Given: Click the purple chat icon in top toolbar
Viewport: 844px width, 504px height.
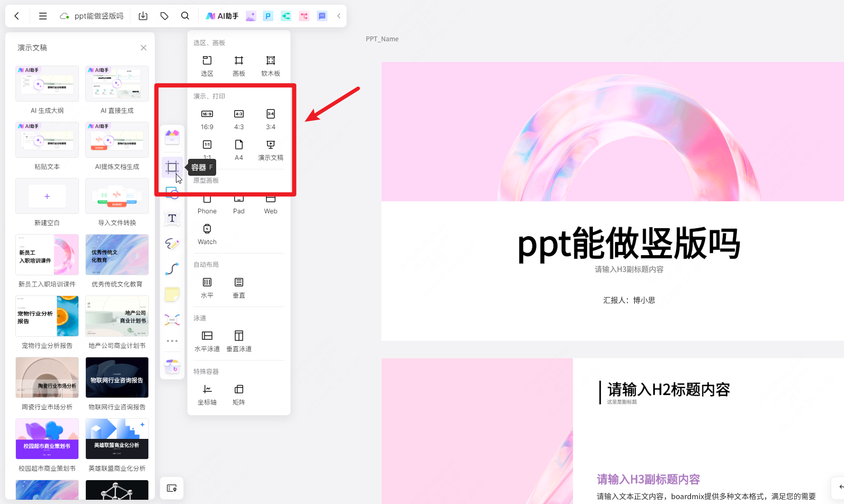Looking at the screenshot, I should point(322,16).
